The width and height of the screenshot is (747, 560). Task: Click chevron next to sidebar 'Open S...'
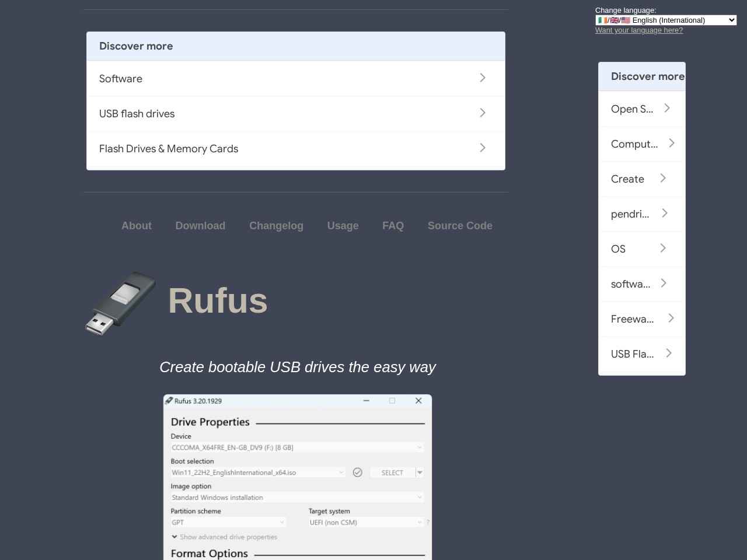[x=667, y=108]
